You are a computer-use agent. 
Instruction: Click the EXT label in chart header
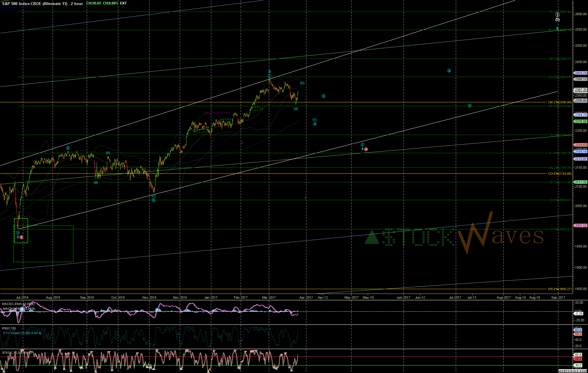[x=123, y=3]
